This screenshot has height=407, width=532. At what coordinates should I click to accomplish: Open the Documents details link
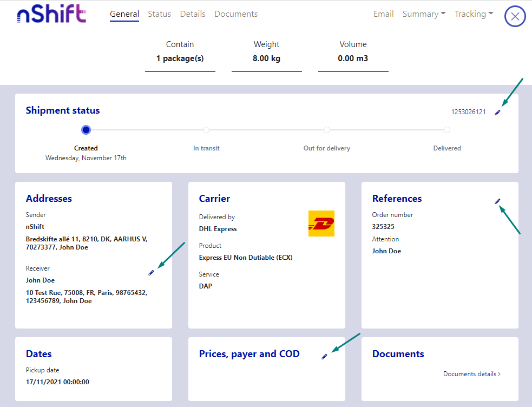tap(471, 374)
